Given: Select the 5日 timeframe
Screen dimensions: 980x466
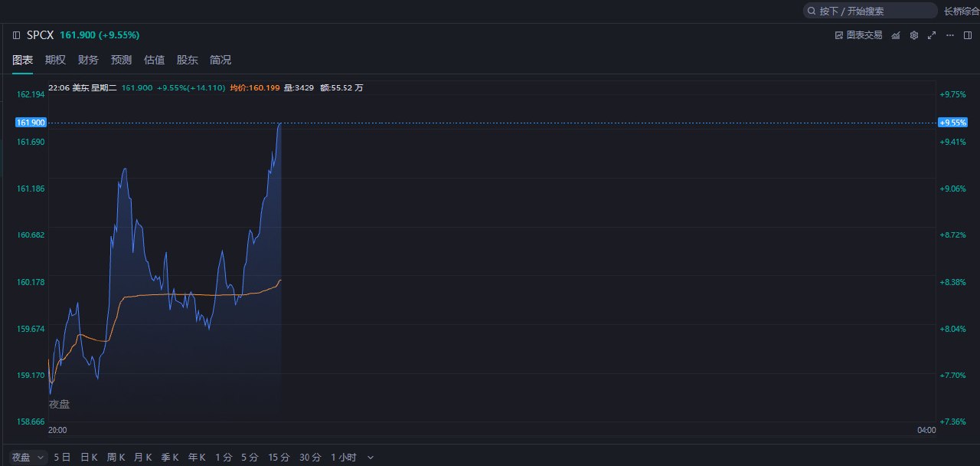Looking at the screenshot, I should click(62, 458).
